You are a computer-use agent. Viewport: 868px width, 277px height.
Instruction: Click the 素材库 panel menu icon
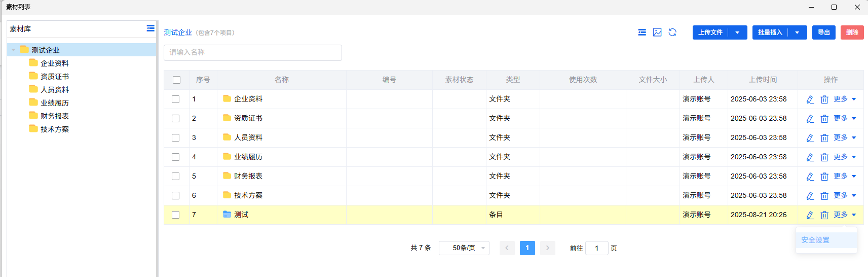coord(150,28)
